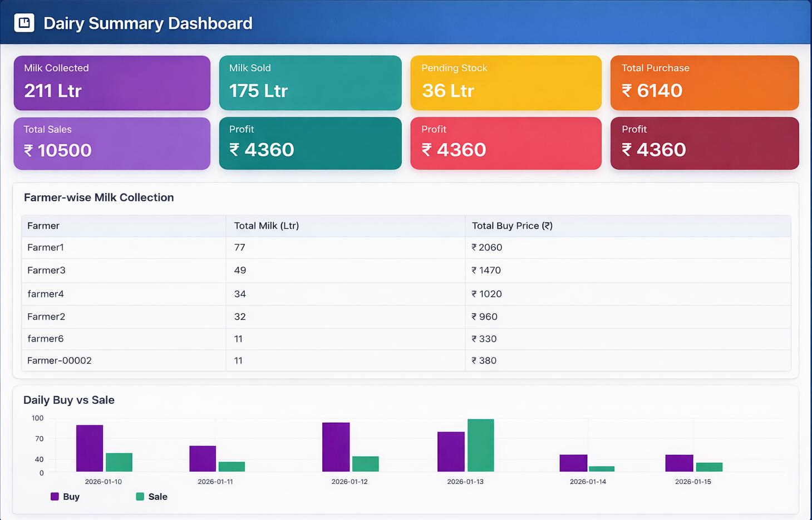Image resolution: width=812 pixels, height=520 pixels.
Task: Click the teal Profit ₹ 4360 card
Action: click(x=310, y=143)
